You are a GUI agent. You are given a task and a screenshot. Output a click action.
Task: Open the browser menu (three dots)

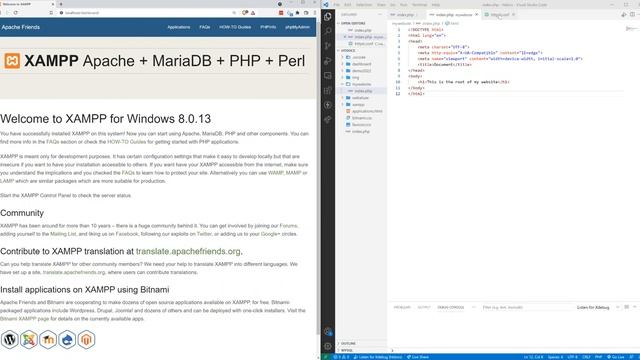click(314, 13)
